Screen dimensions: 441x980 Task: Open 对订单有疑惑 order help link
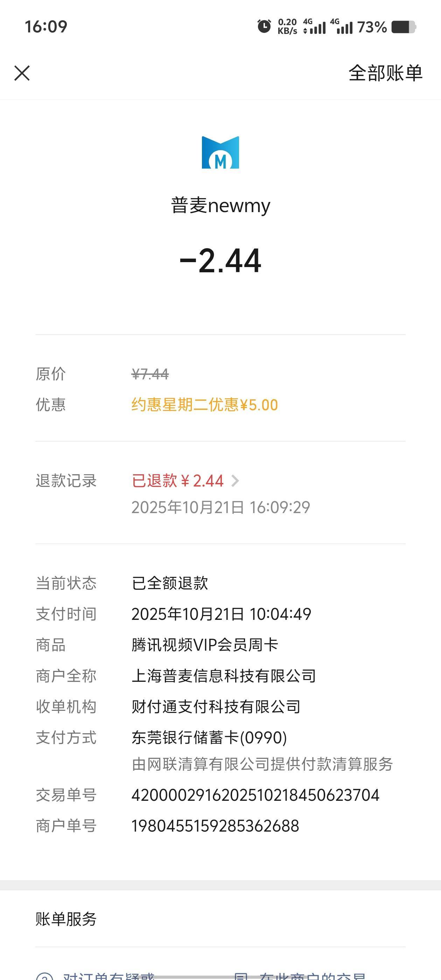click(x=108, y=976)
